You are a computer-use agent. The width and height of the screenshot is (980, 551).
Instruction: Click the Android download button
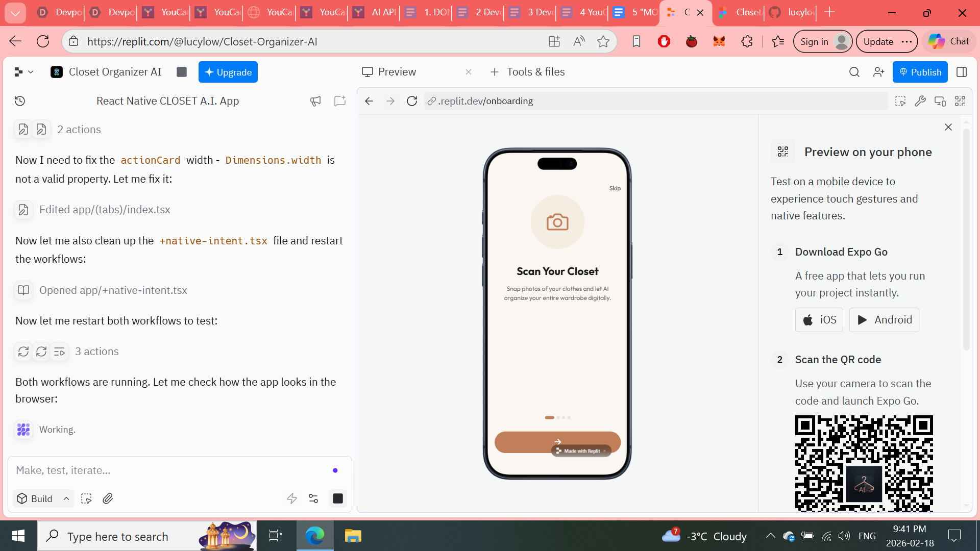(884, 320)
